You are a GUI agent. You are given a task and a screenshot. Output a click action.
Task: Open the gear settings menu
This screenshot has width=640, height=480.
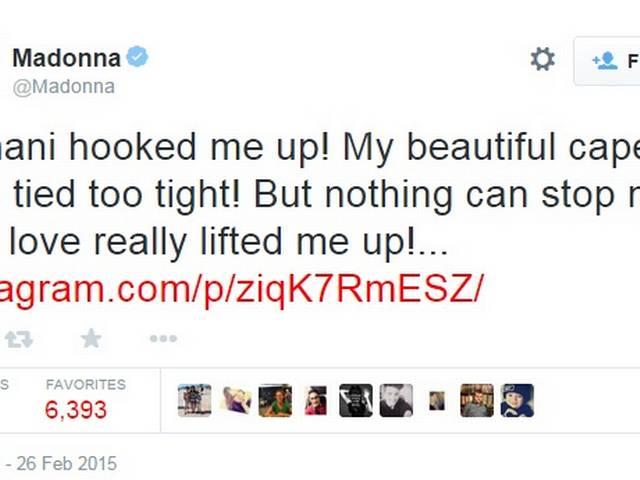click(542, 59)
